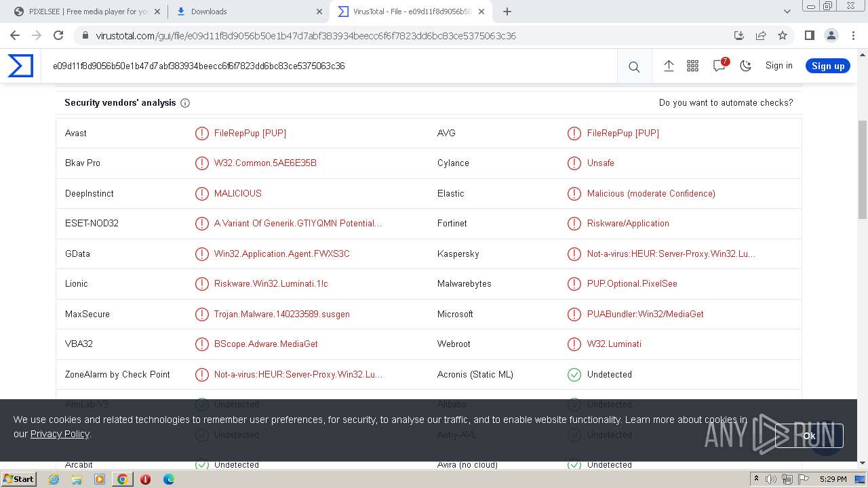This screenshot has height=488, width=868.
Task: Select 'Win32.Application.Agent.FWXS3C' GData result
Action: 282,254
